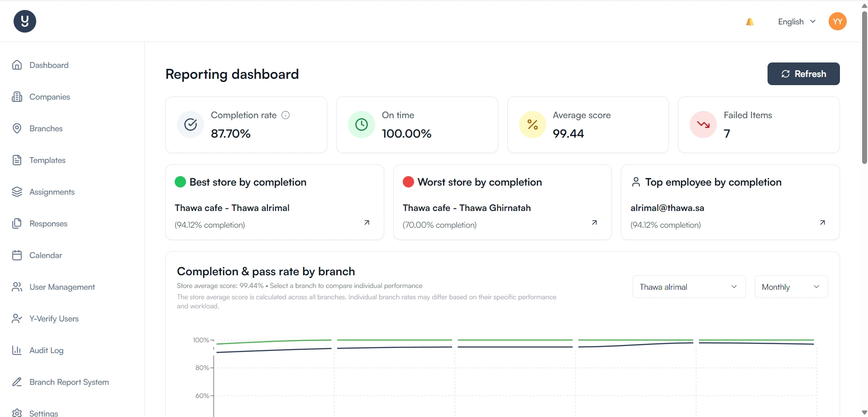Open the Templates sidebar item
868x417 pixels.
(47, 160)
